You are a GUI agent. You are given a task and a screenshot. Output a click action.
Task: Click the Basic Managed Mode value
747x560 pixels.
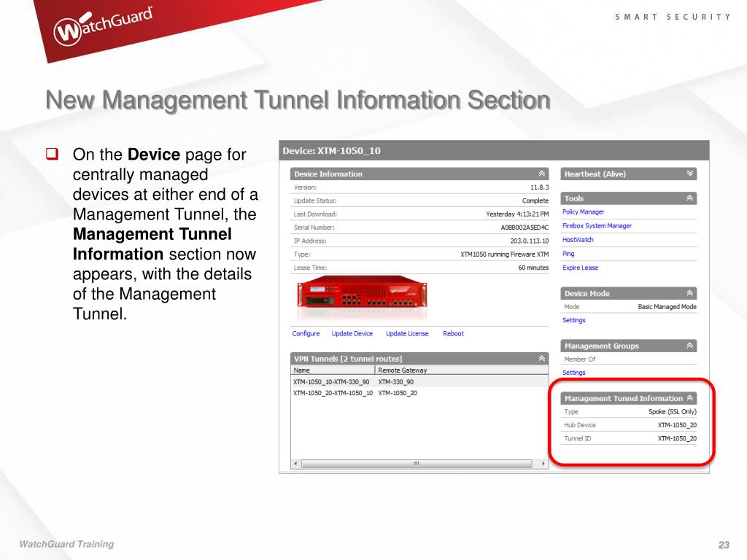[667, 307]
